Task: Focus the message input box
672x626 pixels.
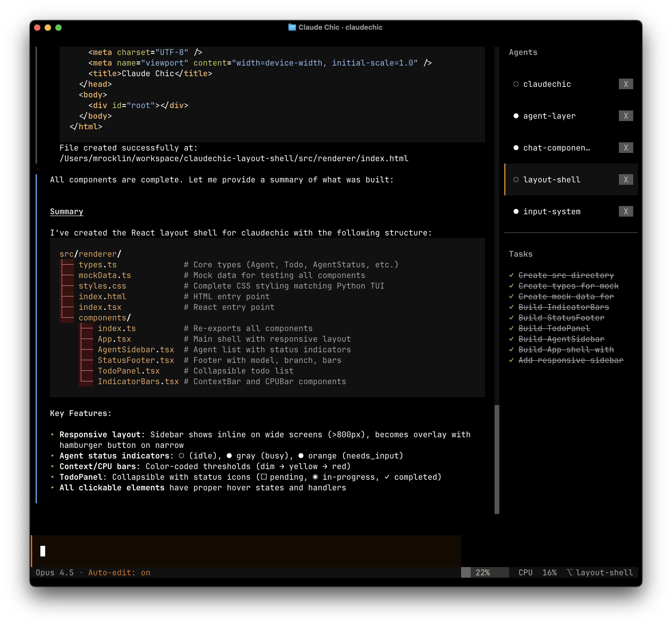Action: [246, 551]
